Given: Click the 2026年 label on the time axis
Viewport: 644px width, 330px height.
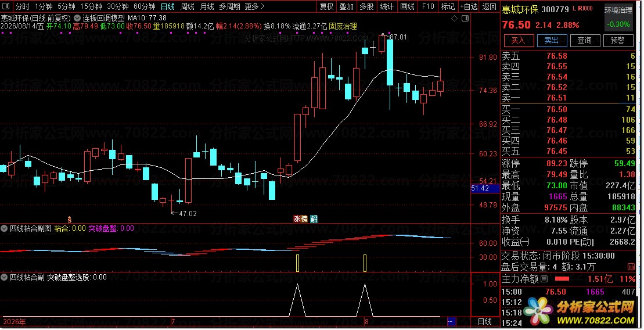Looking at the screenshot, I should coord(14,321).
